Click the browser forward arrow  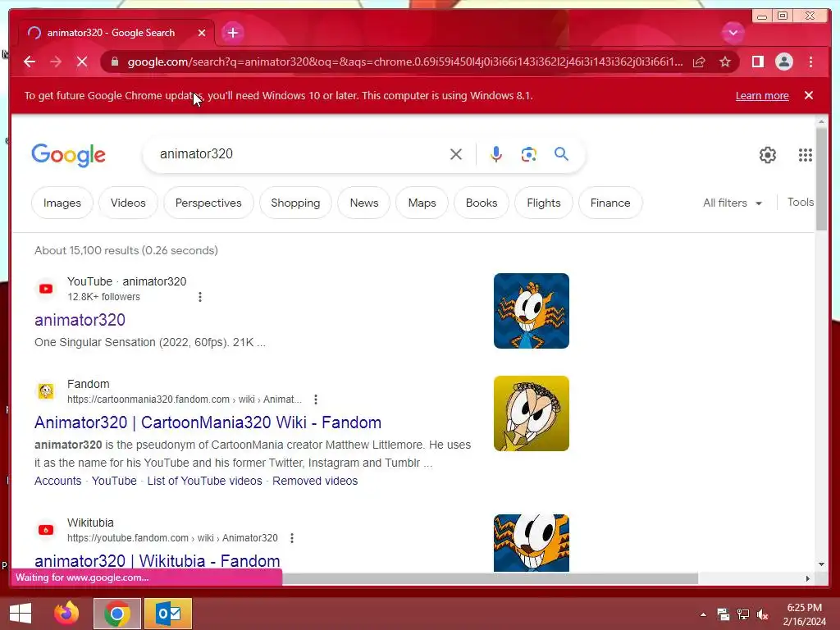click(x=56, y=62)
